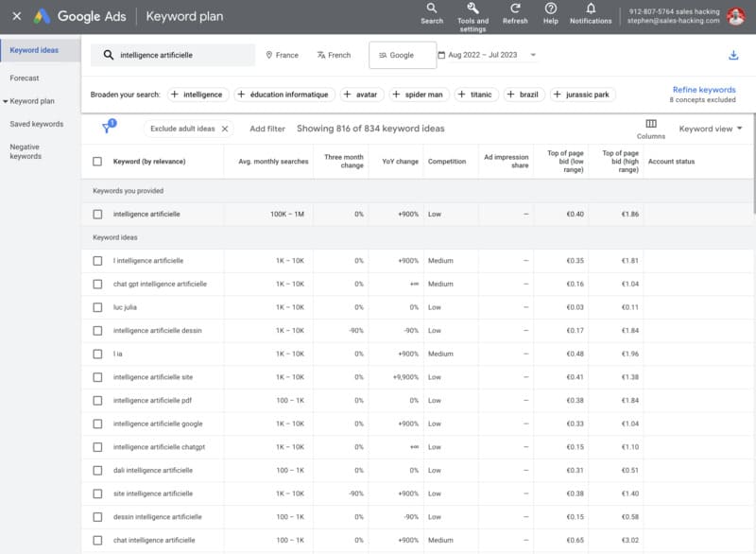
Task: Click the filter funnel icon
Action: [109, 127]
